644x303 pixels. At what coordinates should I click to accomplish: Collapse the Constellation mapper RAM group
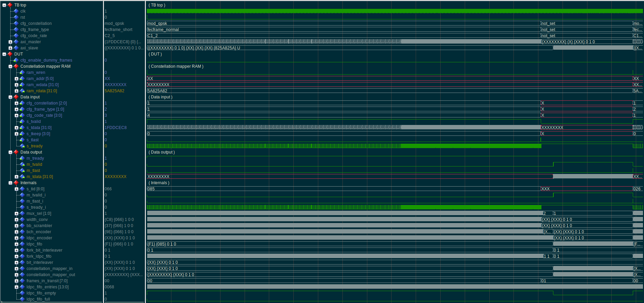point(10,66)
